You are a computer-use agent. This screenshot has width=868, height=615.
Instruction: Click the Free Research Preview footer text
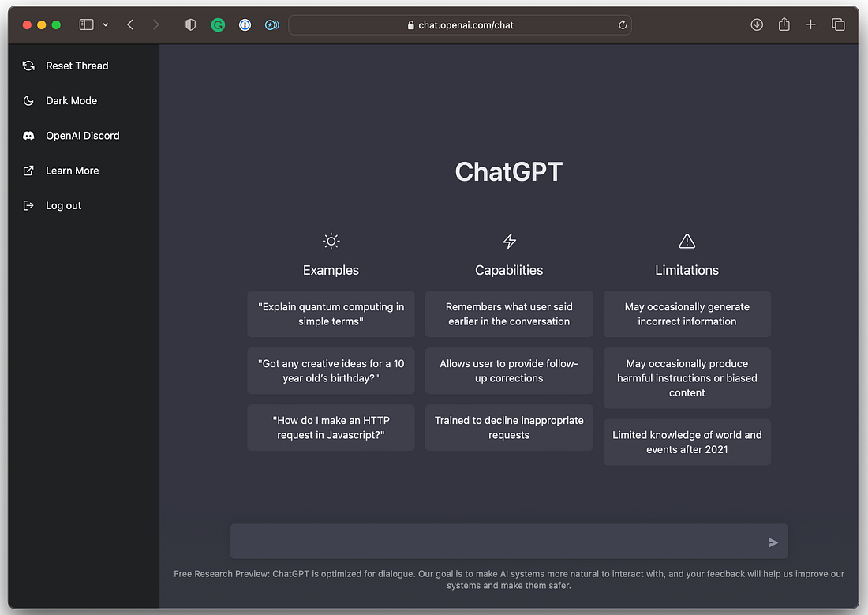pyautogui.click(x=509, y=579)
